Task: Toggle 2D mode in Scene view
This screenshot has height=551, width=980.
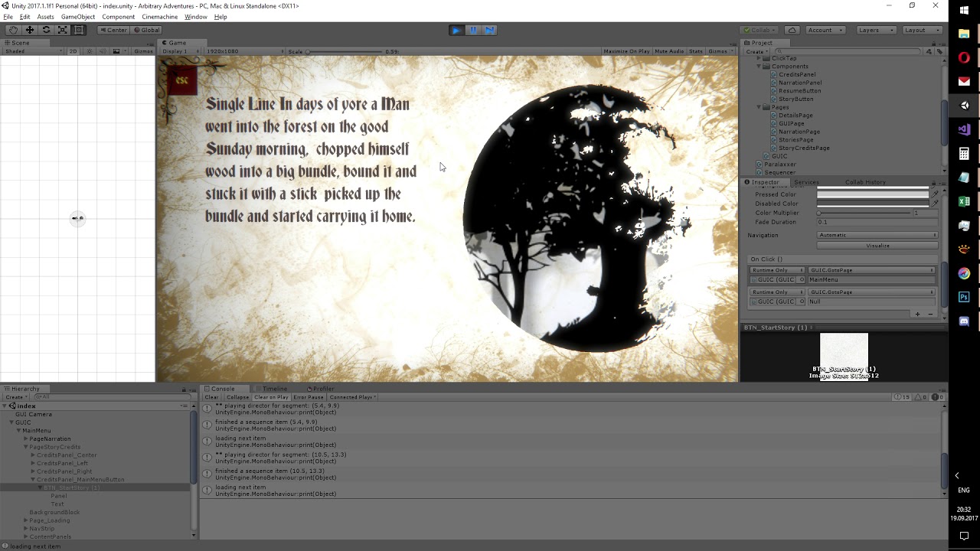Action: tap(73, 51)
